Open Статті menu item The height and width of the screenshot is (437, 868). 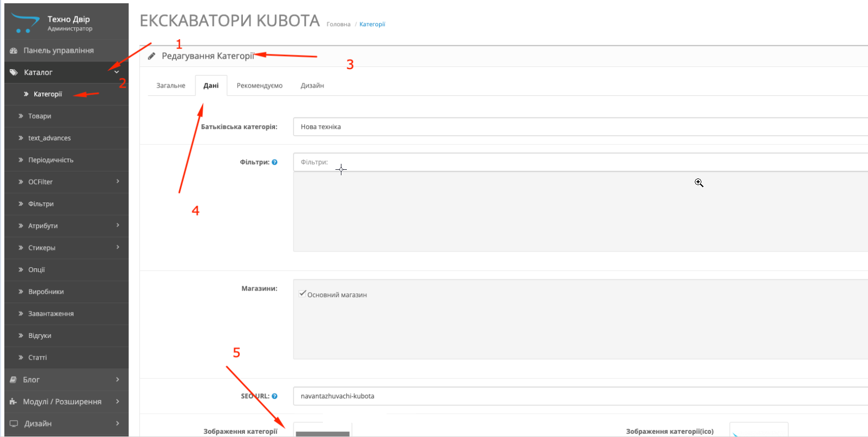(x=66, y=358)
